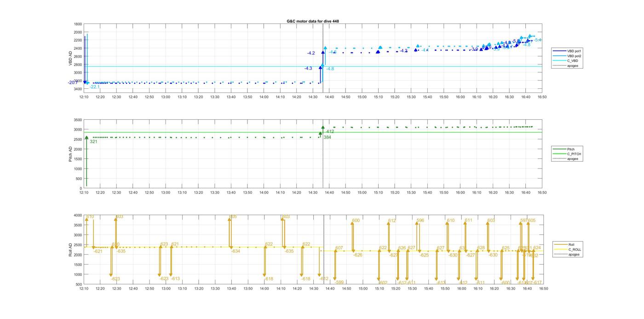Click the "-634" roll data label

236,251
